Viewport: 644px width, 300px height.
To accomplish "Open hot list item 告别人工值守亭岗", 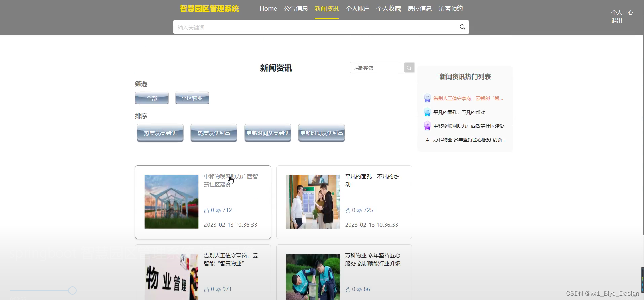I will [468, 98].
